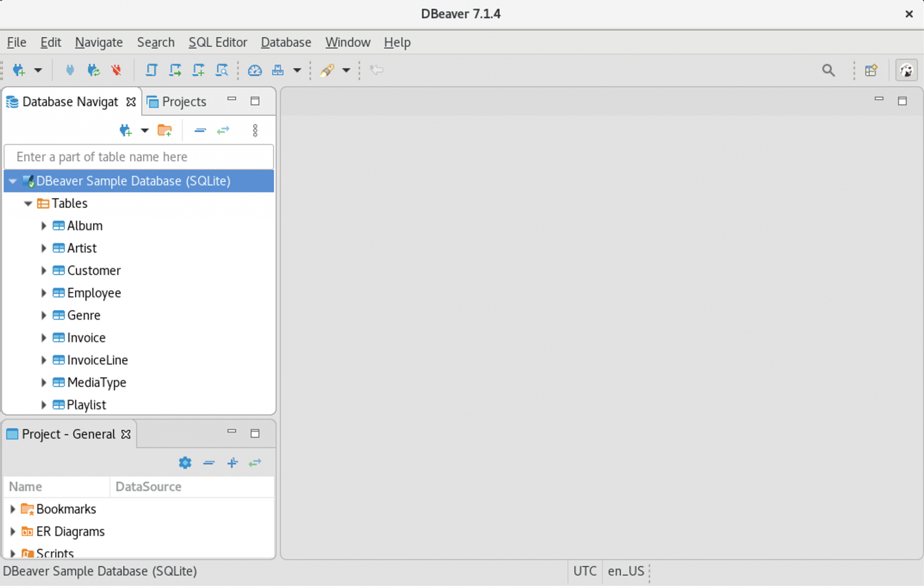
Task: Collapse all nodes in Database Navigator
Action: point(200,130)
